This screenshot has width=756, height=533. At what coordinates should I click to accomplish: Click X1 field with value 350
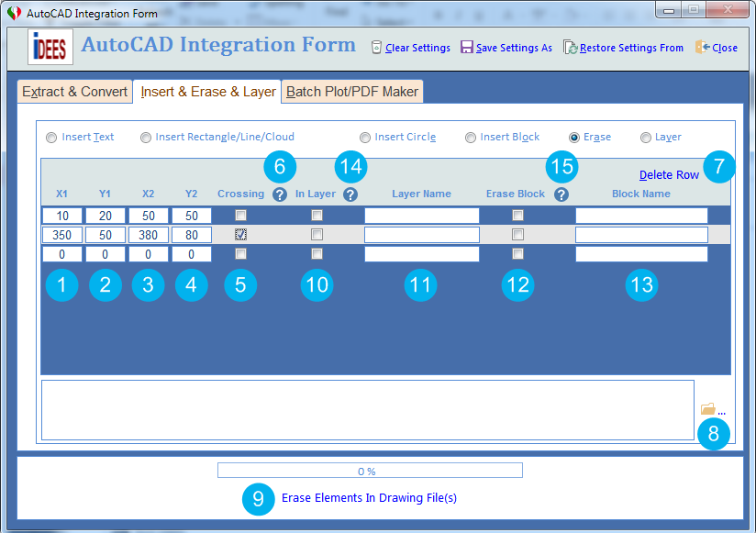[x=62, y=235]
